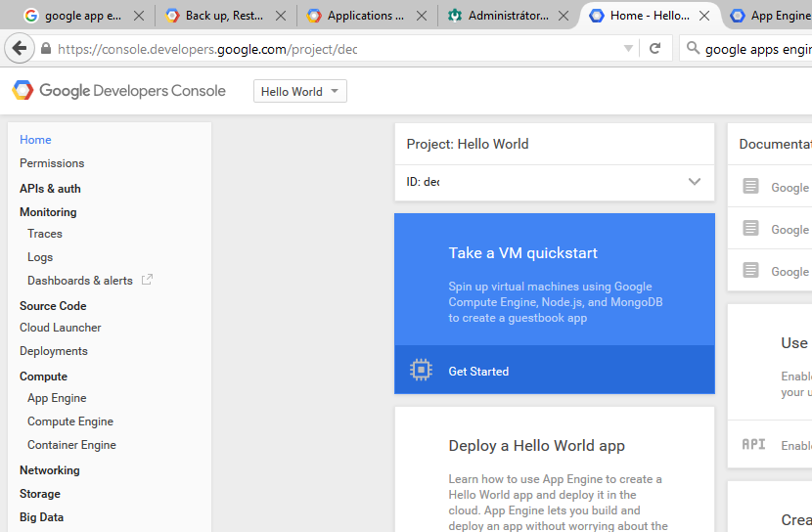The height and width of the screenshot is (532, 812).
Task: Switch to the 'Applications ...' tab
Action: [x=365, y=16]
